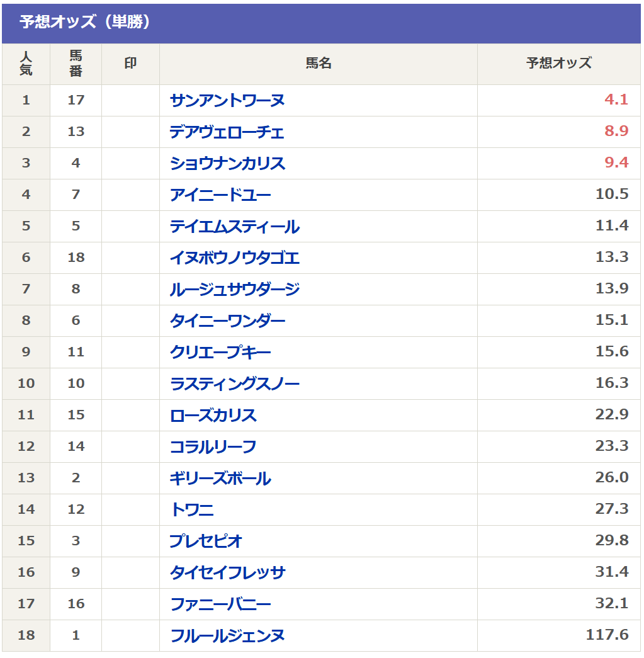Click the 予想オッズ column header
This screenshot has height=658, width=644.
coord(558,64)
